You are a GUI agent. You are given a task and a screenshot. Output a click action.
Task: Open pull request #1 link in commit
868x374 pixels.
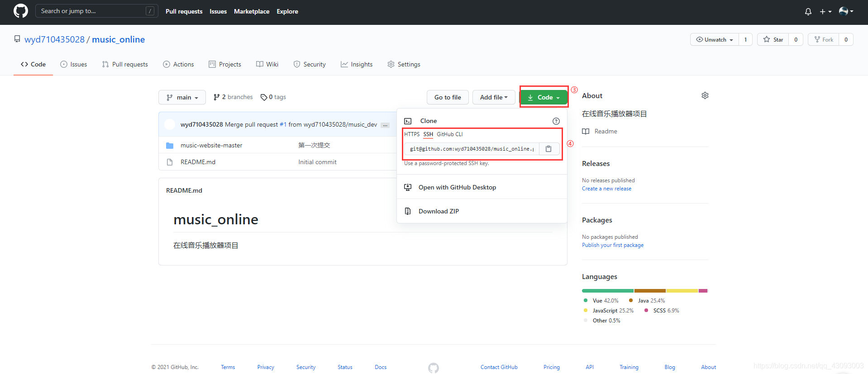(283, 124)
